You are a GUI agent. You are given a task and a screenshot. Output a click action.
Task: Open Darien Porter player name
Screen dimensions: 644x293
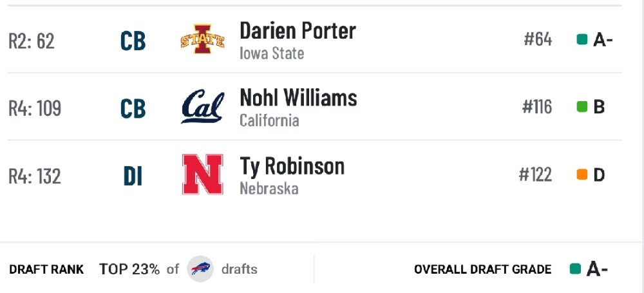point(298,31)
